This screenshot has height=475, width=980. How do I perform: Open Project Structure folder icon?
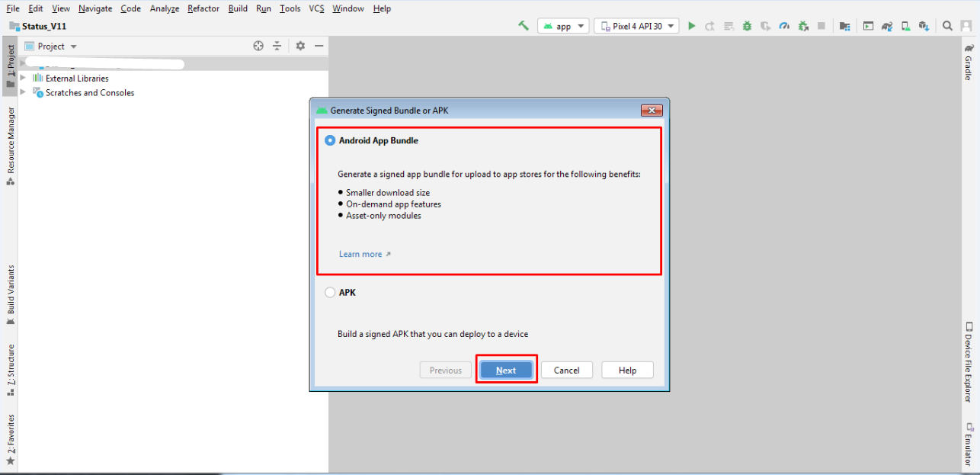[844, 26]
